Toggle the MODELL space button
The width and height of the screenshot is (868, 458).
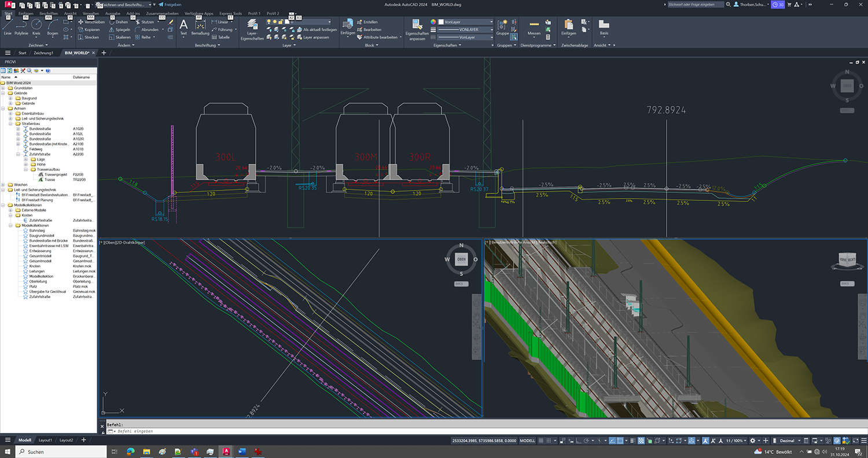click(x=528, y=441)
